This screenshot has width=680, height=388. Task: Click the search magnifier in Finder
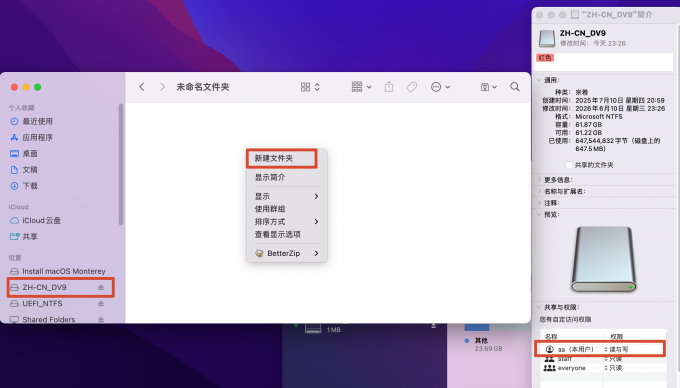(515, 87)
